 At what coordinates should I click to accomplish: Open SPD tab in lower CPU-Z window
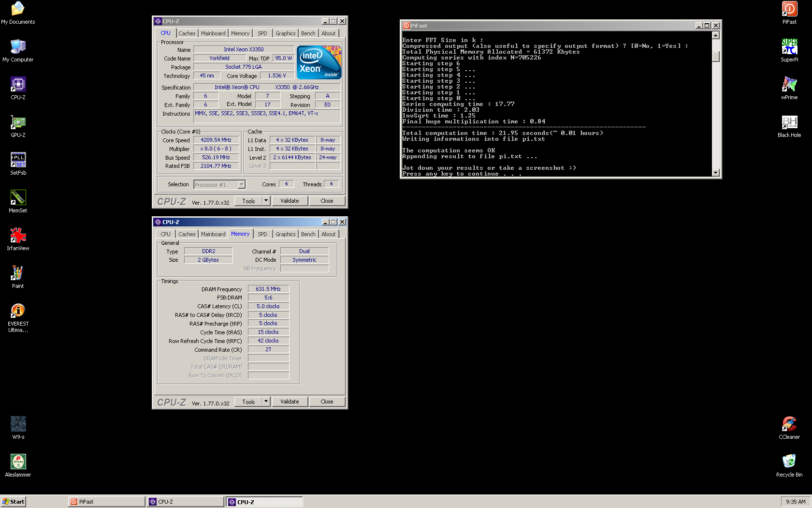[262, 234]
